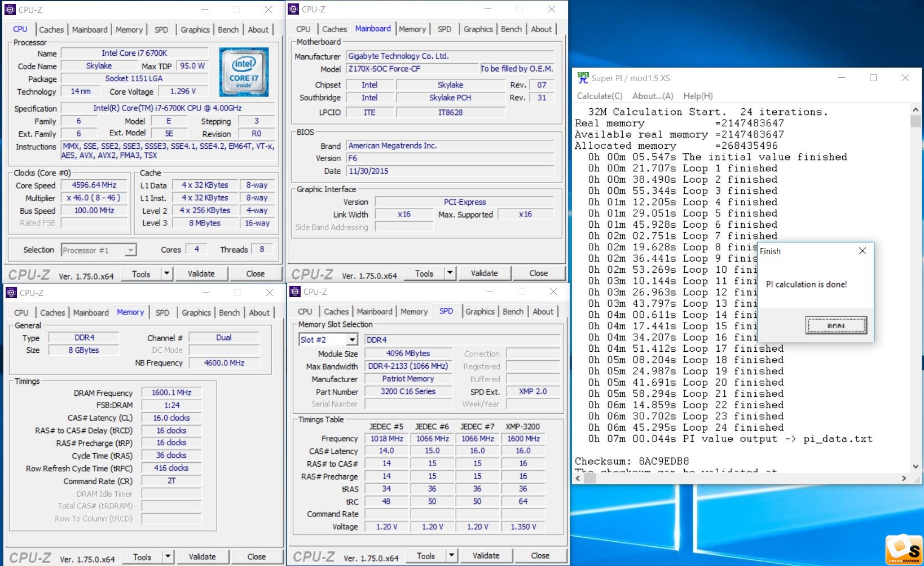The width and height of the screenshot is (924, 566).
Task: Click the Core Speed value 4596.64 MHz
Action: 94,185
